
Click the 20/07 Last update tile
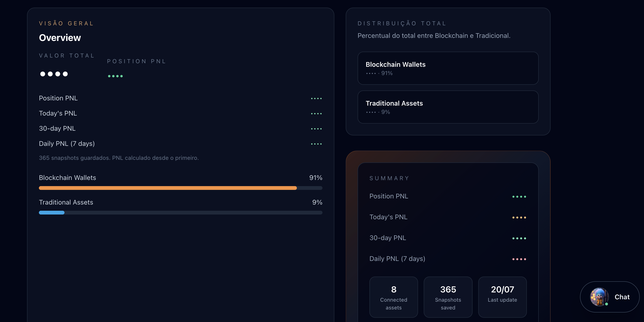point(502,297)
